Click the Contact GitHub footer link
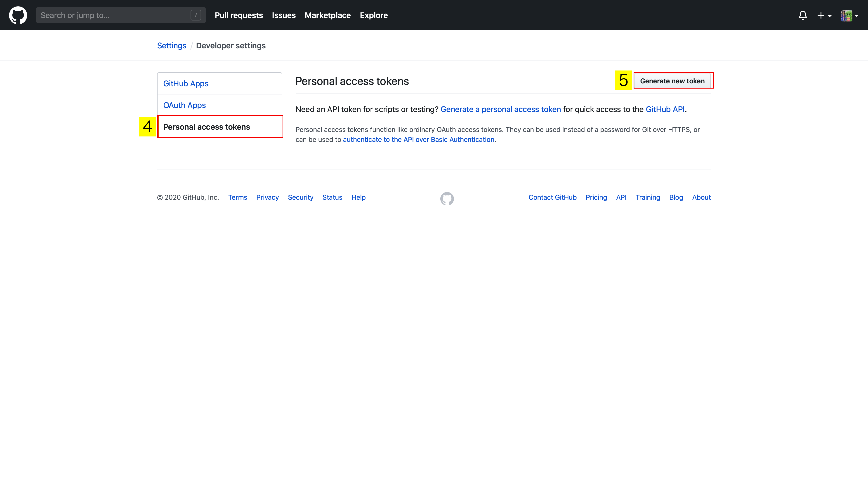868x488 pixels. click(552, 197)
